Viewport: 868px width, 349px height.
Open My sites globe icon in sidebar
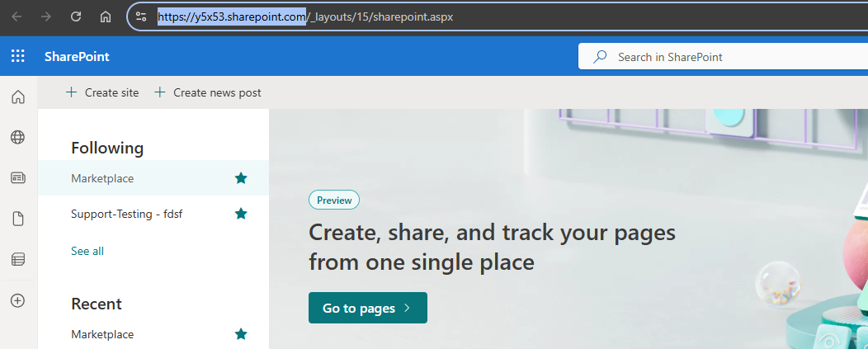pos(17,138)
